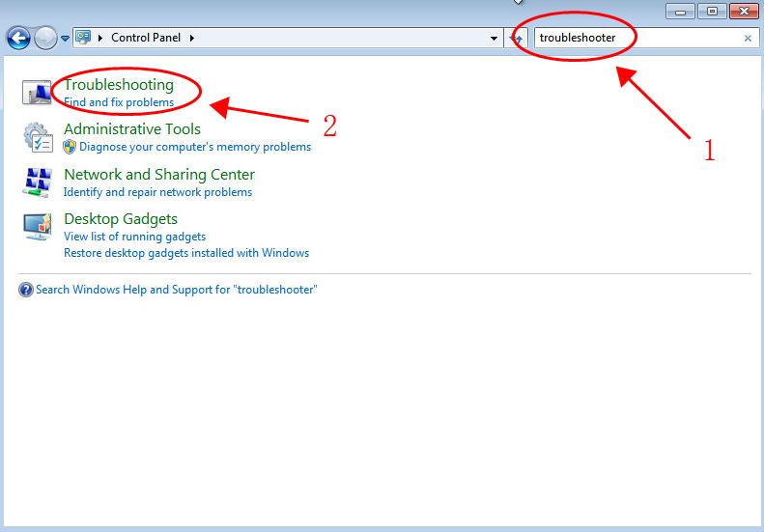Search Windows Help and Support for troubleshooter

tap(176, 290)
